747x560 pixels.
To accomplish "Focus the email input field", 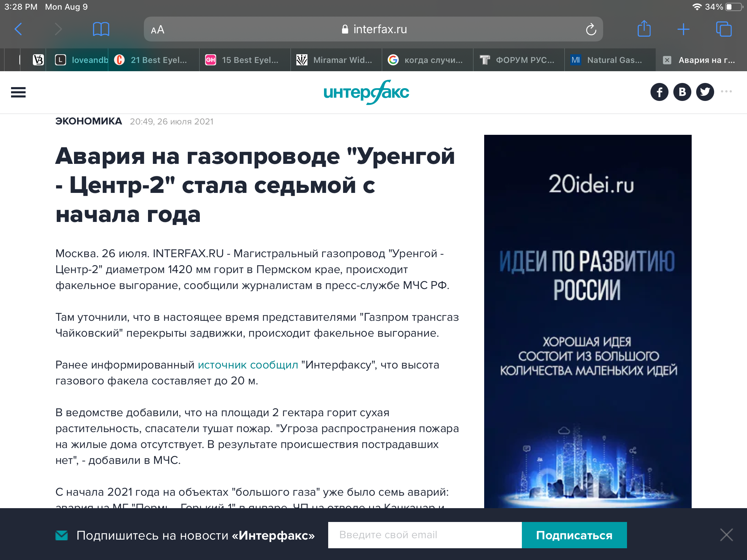I will pos(425,535).
